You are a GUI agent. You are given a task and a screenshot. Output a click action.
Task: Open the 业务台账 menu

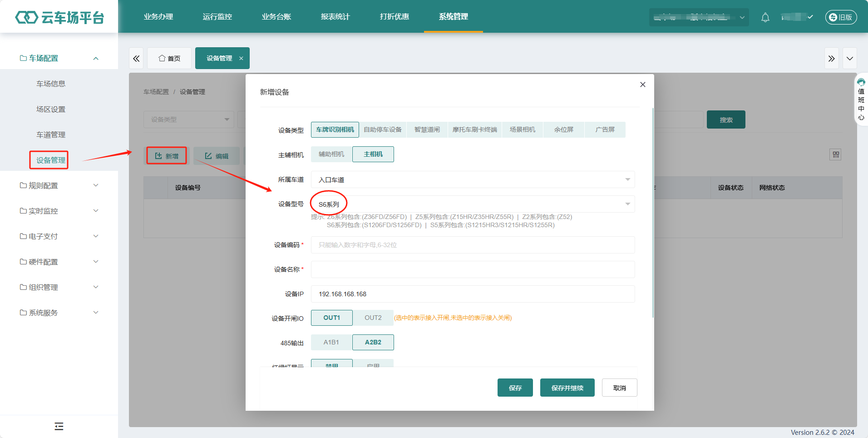(276, 16)
